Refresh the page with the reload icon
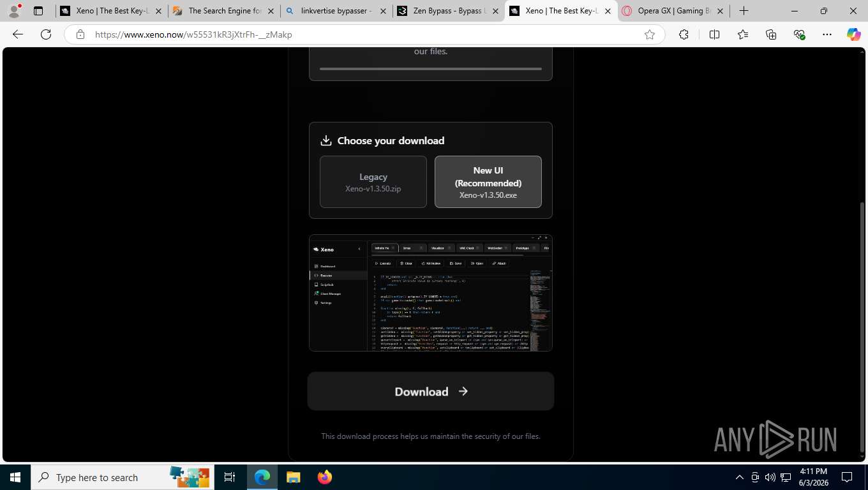Image resolution: width=868 pixels, height=490 pixels. (46, 34)
